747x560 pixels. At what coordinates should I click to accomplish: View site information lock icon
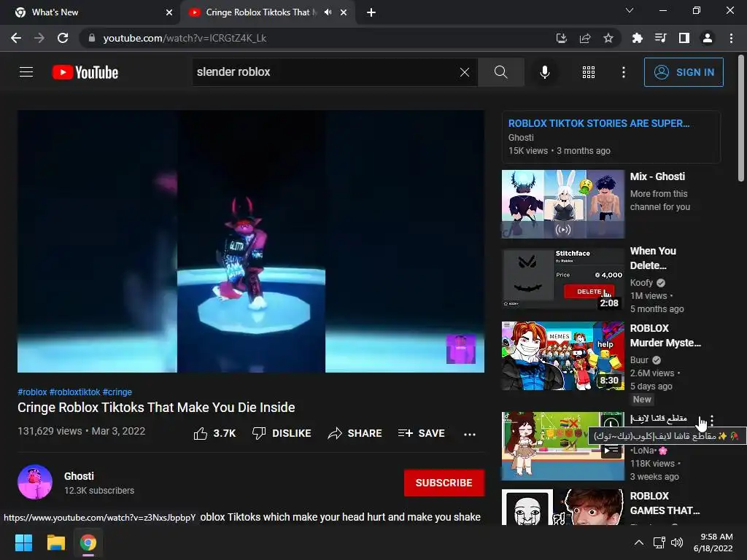pyautogui.click(x=92, y=38)
